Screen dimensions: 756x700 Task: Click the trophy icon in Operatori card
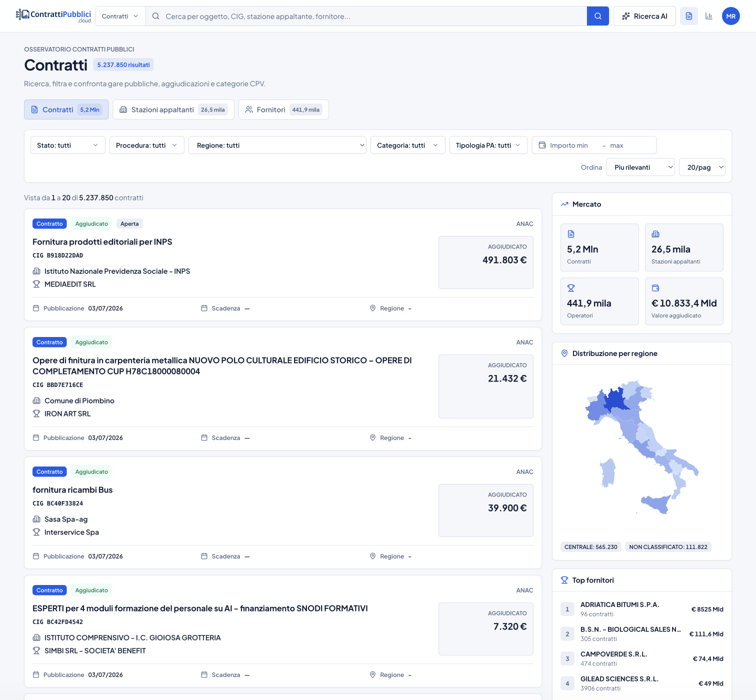(x=571, y=288)
